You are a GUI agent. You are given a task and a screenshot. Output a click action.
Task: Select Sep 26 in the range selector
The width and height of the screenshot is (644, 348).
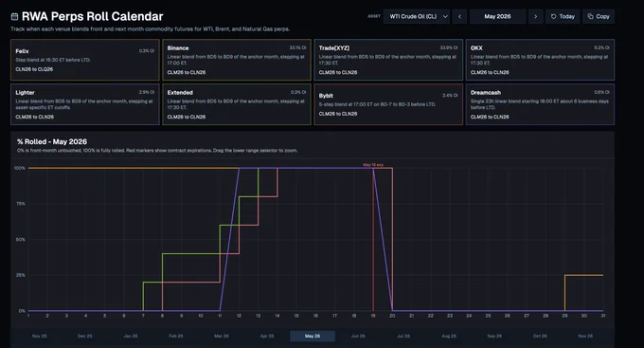click(494, 336)
